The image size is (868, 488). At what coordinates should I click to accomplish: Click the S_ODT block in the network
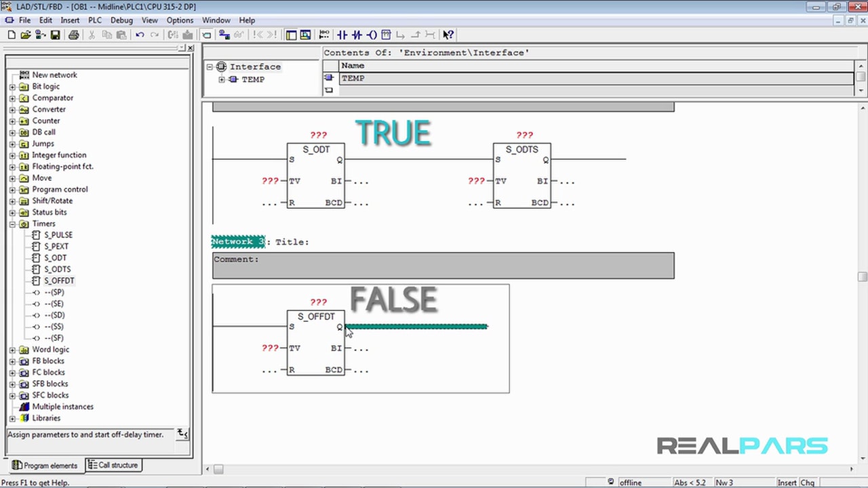tap(315, 176)
